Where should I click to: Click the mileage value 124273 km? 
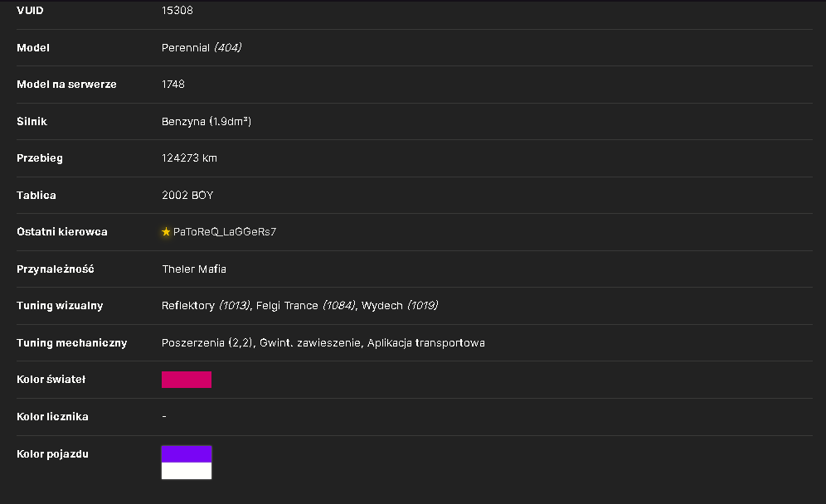[x=189, y=158]
